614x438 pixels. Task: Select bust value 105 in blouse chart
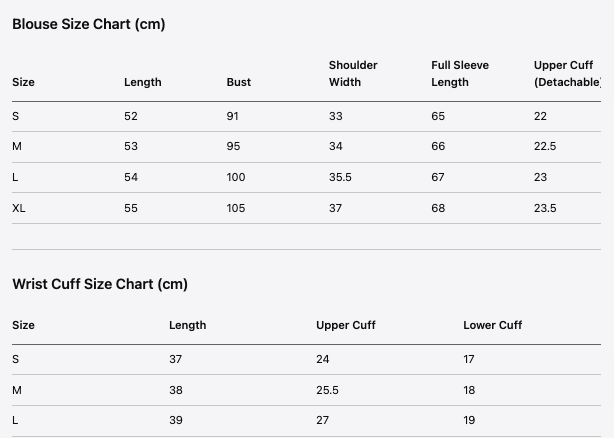pyautogui.click(x=236, y=208)
